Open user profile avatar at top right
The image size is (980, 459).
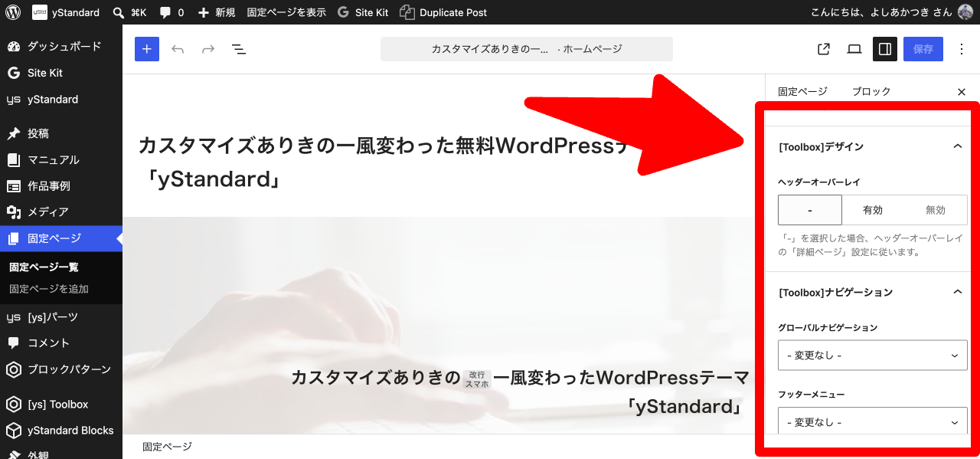point(965,12)
